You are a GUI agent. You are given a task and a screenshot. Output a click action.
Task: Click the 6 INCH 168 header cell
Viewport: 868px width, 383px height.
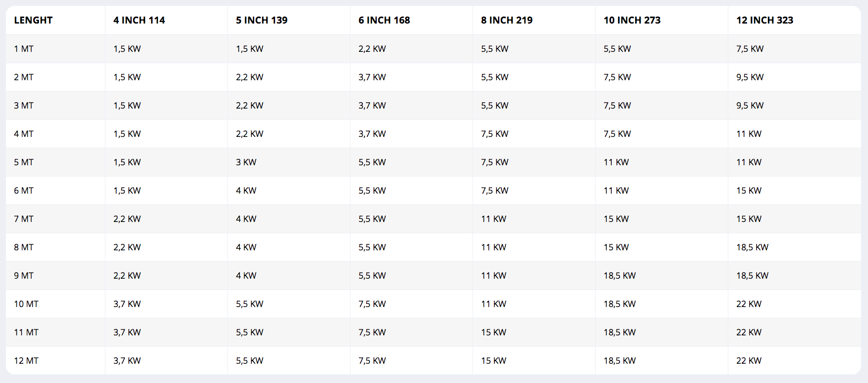coord(384,20)
